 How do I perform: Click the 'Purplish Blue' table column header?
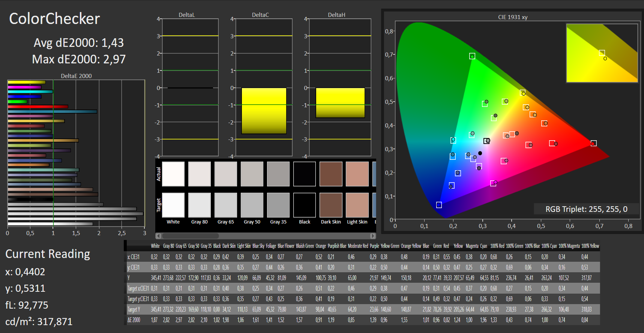pyautogui.click(x=337, y=246)
